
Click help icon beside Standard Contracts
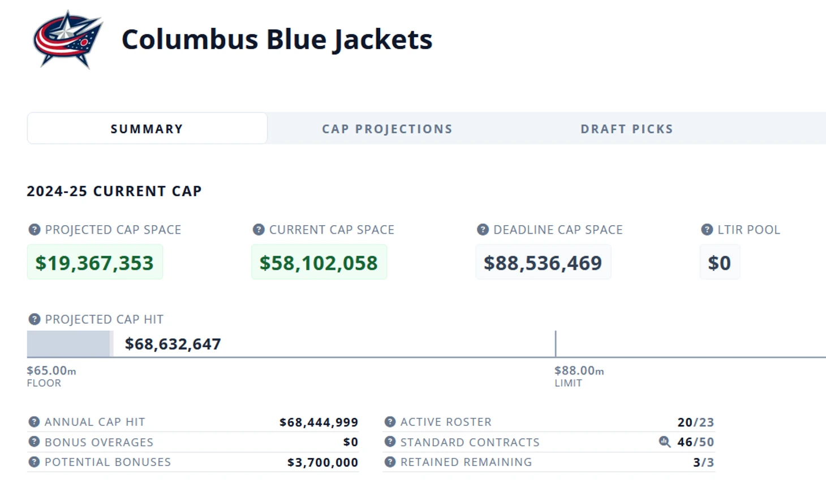click(390, 442)
